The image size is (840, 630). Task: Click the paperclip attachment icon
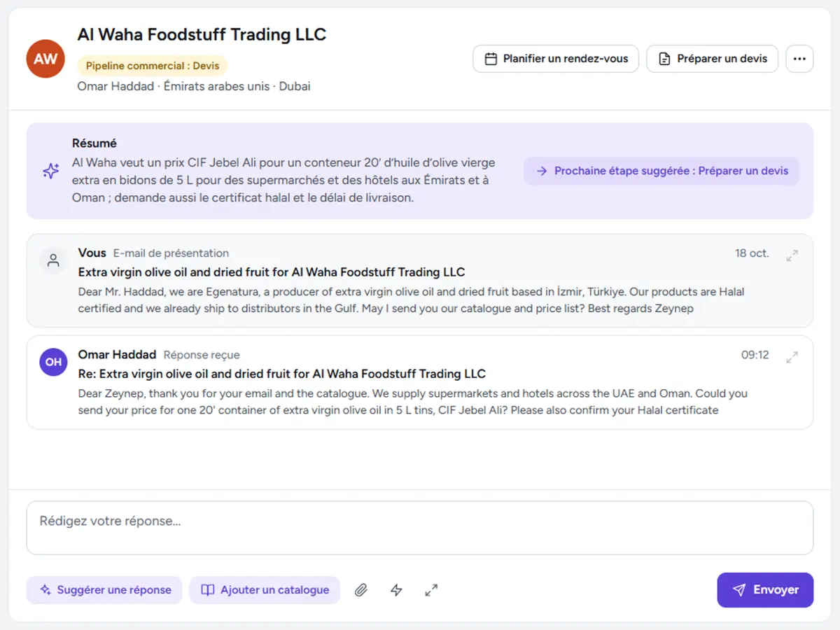(360, 590)
